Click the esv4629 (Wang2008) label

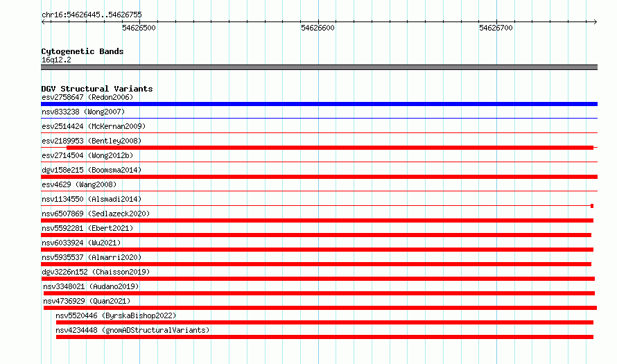[x=79, y=184]
